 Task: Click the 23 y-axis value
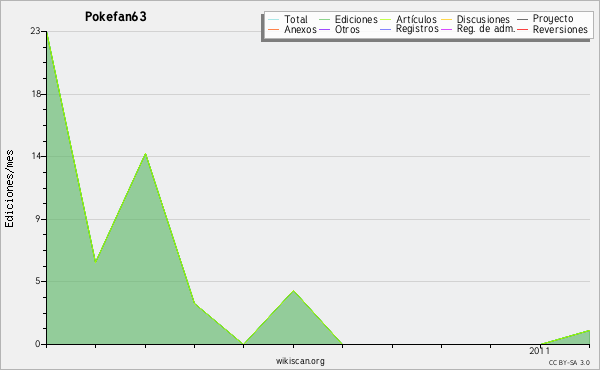click(36, 31)
